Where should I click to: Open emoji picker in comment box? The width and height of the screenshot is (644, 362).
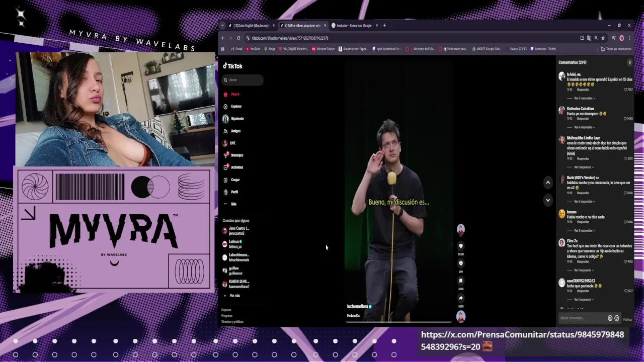click(617, 318)
